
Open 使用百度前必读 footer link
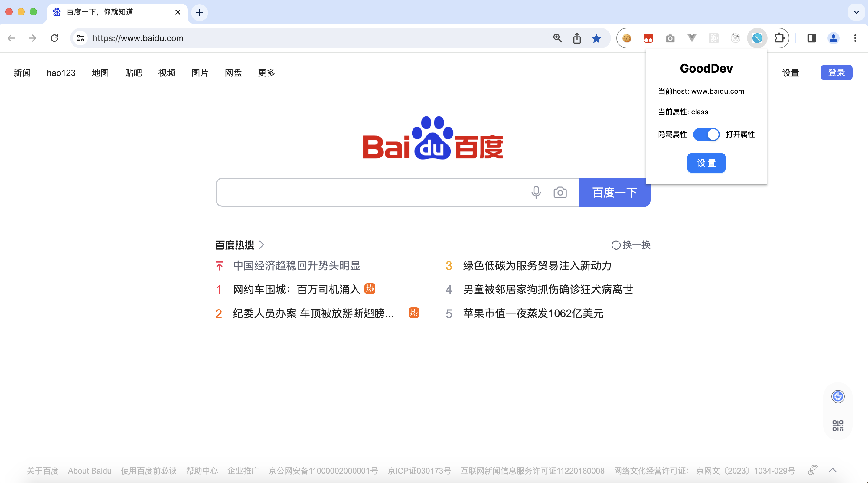pos(149,471)
